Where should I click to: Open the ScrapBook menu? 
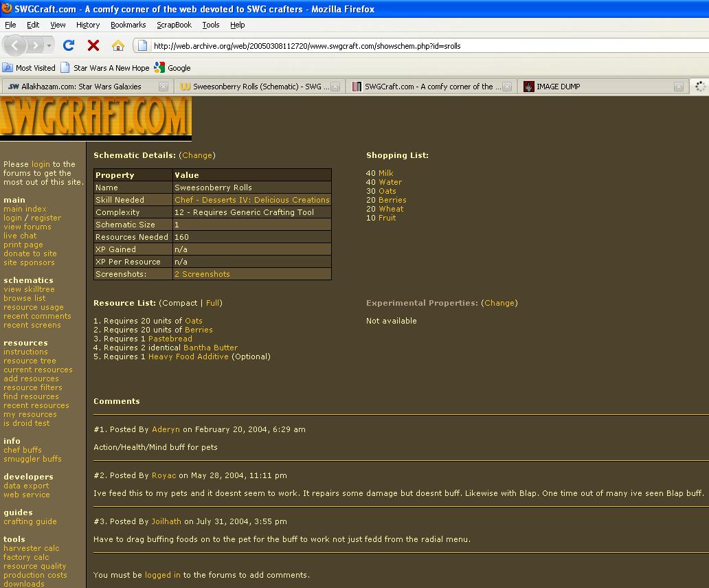tap(174, 25)
